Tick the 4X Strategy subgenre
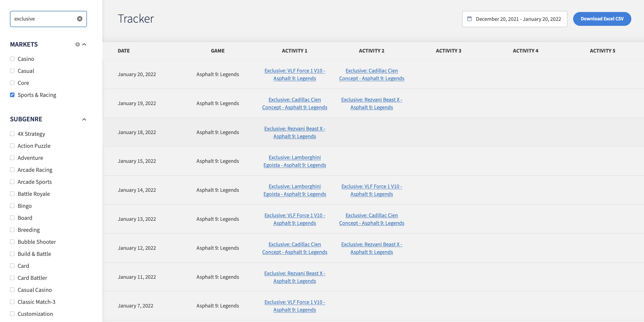This screenshot has width=644, height=322. click(x=12, y=134)
